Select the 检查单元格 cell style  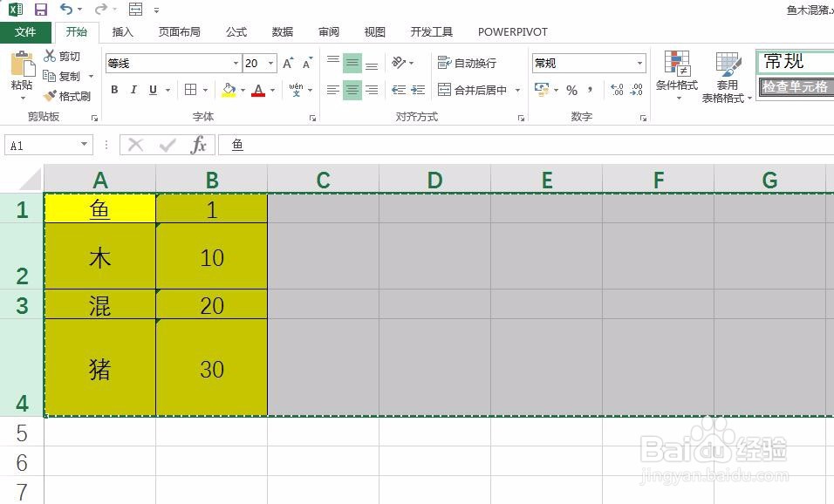tap(796, 86)
